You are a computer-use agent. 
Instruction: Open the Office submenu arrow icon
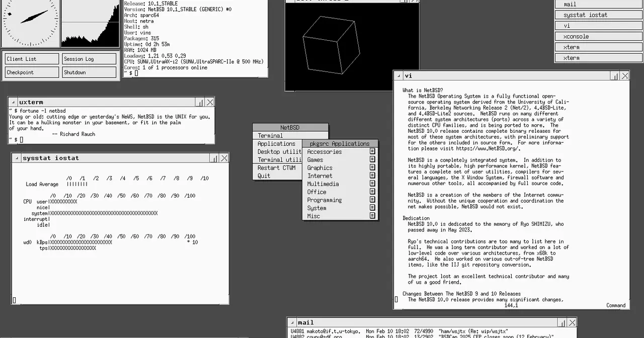(372, 192)
